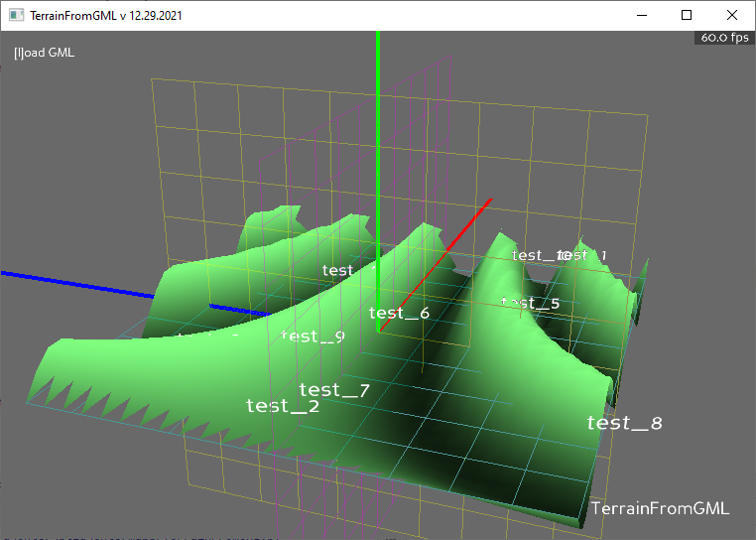Pick the test_9 label on terrain
756x540 pixels.
[x=313, y=337]
